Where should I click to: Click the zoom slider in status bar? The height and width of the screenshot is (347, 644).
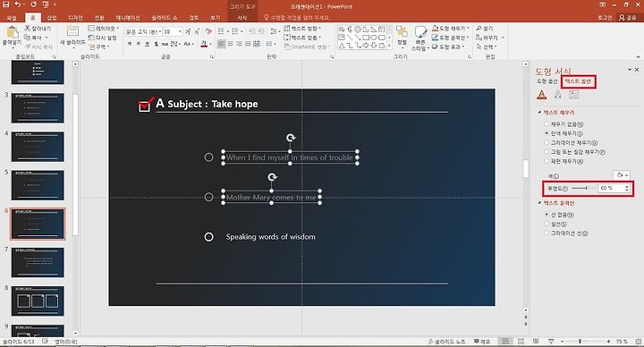click(585, 342)
